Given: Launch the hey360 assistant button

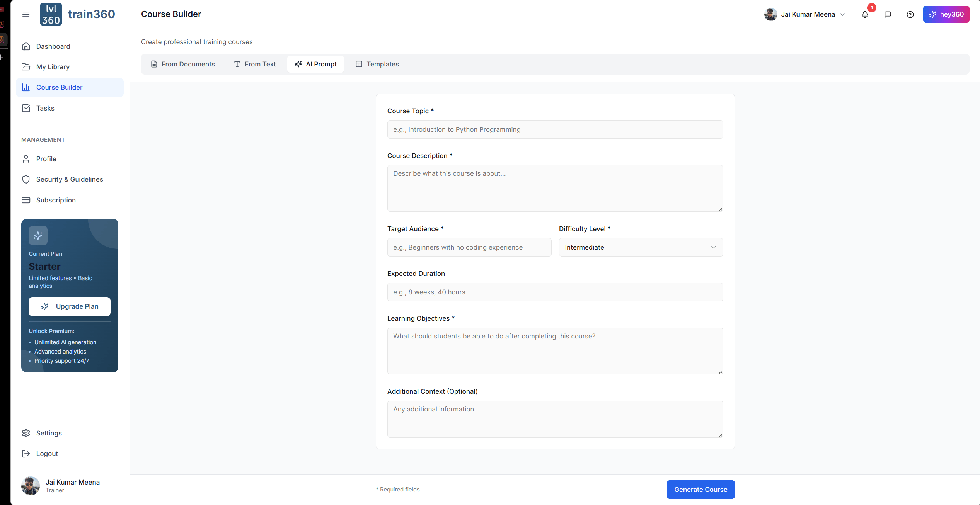Looking at the screenshot, I should (946, 14).
